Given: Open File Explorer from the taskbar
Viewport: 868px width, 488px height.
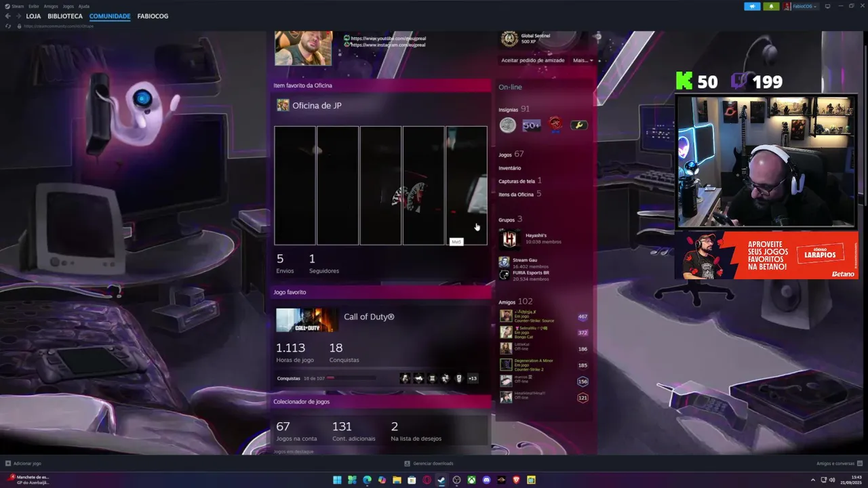Looking at the screenshot, I should (x=397, y=480).
